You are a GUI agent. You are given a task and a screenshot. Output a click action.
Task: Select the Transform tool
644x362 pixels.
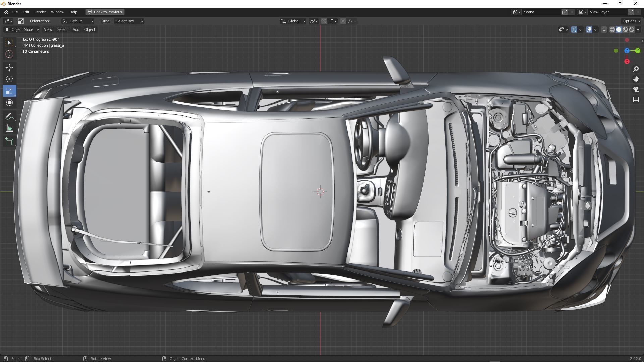pos(9,103)
